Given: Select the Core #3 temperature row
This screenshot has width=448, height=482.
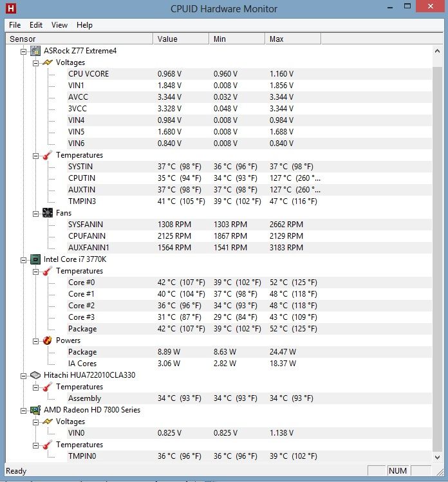Looking at the screenshot, I should [x=249, y=317].
